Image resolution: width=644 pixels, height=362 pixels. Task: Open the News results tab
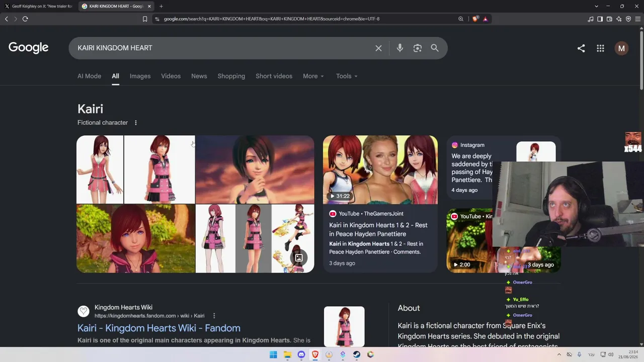coord(199,76)
